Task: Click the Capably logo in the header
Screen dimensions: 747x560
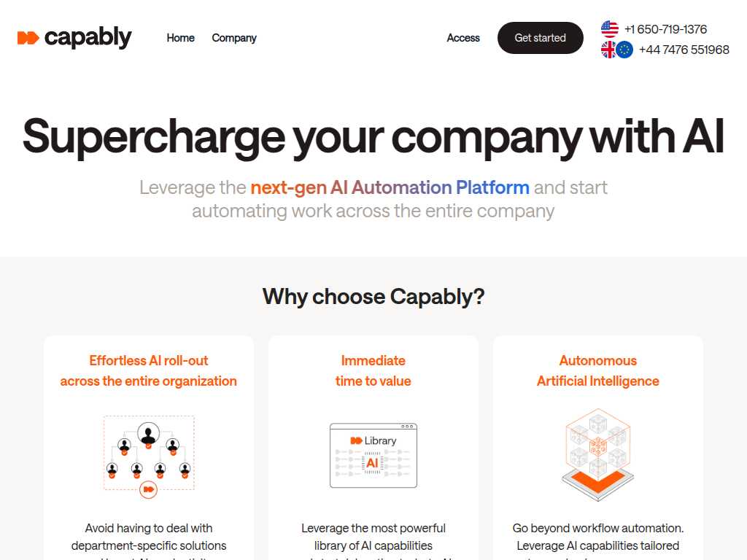Action: 74,38
